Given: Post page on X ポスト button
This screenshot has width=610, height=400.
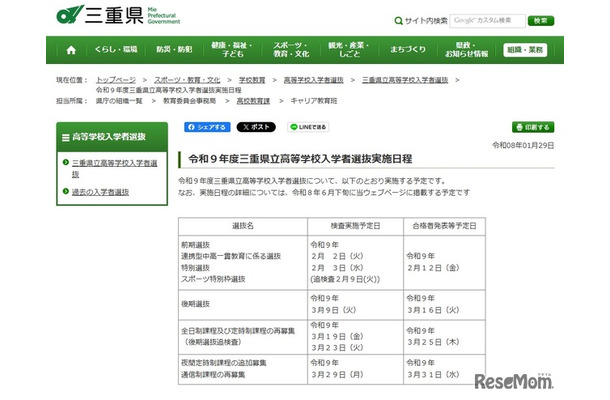Looking at the screenshot, I should (x=256, y=127).
